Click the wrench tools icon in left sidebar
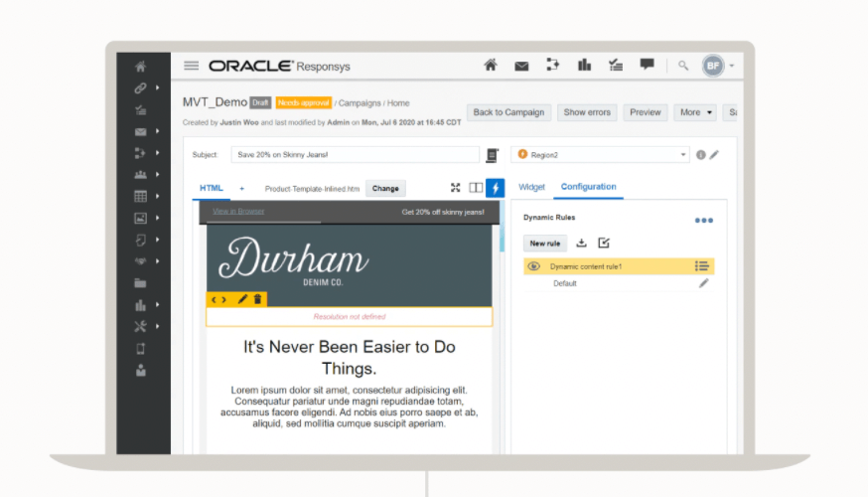 pyautogui.click(x=141, y=326)
